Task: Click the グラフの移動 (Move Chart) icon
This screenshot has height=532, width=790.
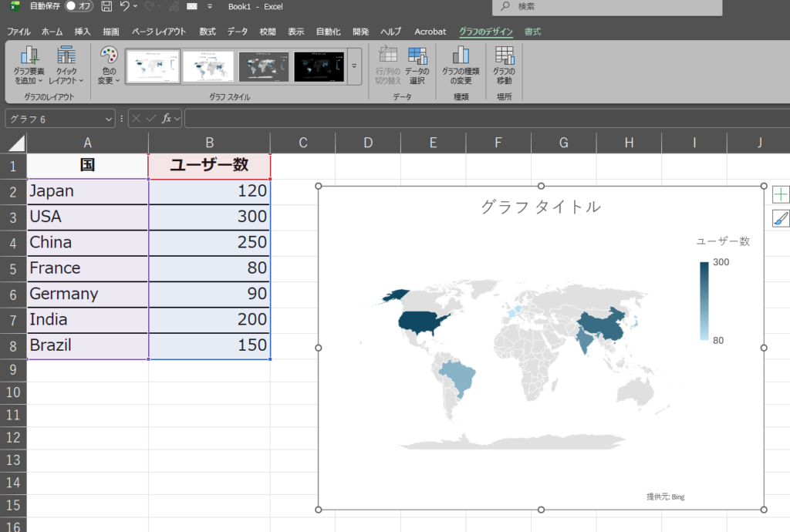Action: (x=505, y=66)
